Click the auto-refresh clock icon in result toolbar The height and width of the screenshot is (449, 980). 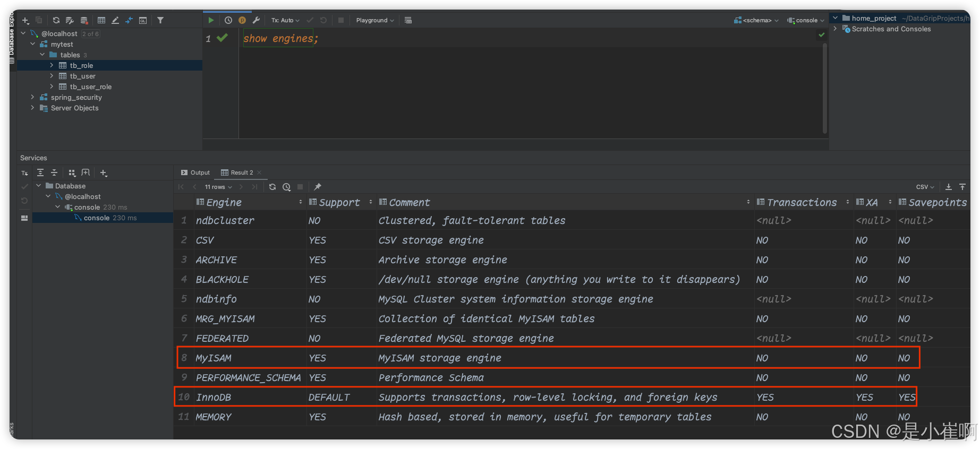(x=287, y=187)
